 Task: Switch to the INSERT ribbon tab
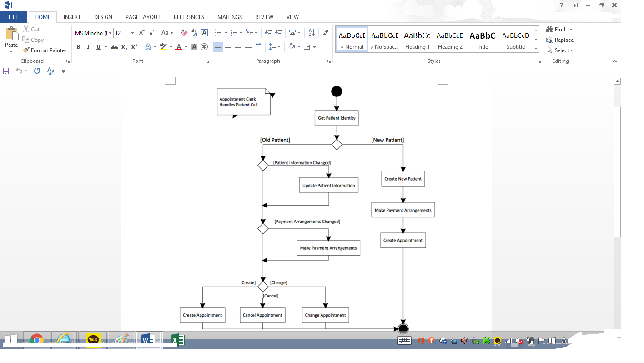[x=72, y=17]
